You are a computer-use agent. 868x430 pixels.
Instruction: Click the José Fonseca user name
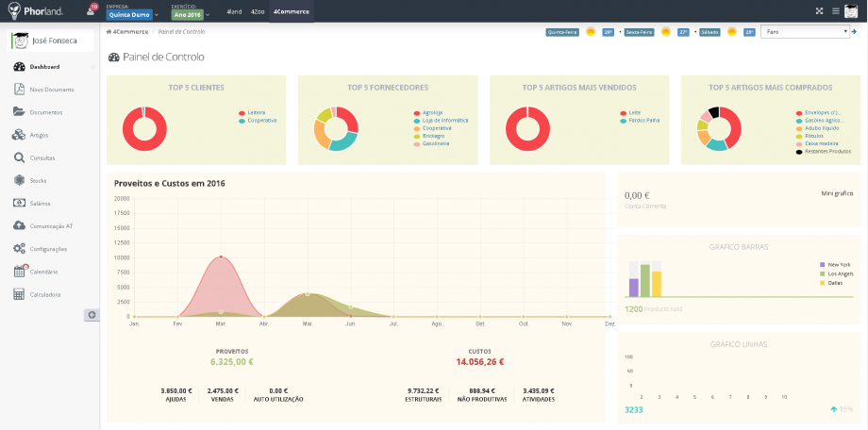coord(55,41)
